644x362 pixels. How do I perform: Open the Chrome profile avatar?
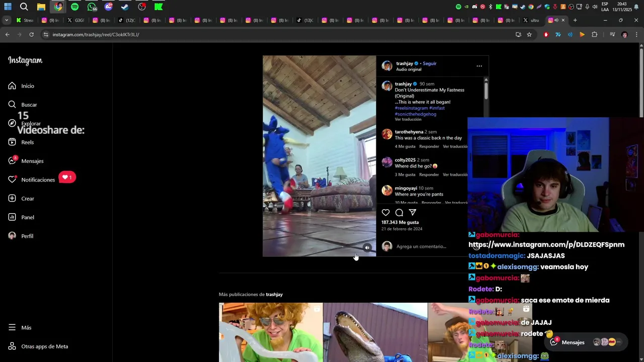[624, 35]
